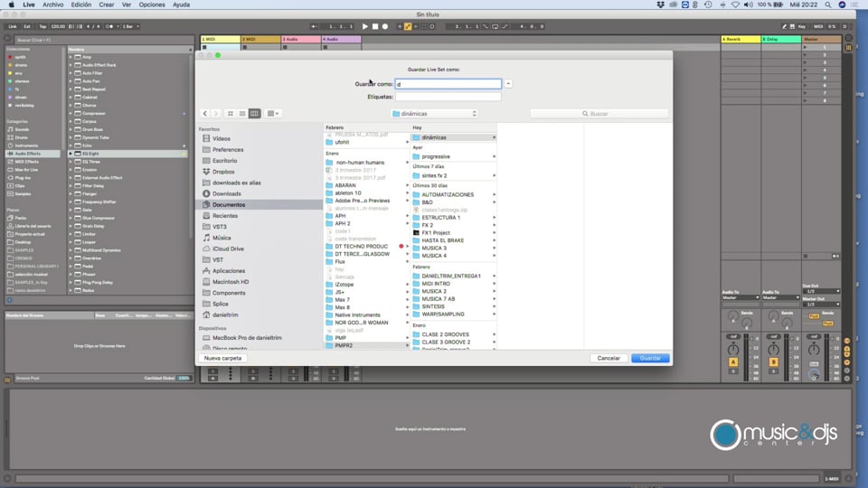Open the dinámicas location popup

tap(435, 114)
